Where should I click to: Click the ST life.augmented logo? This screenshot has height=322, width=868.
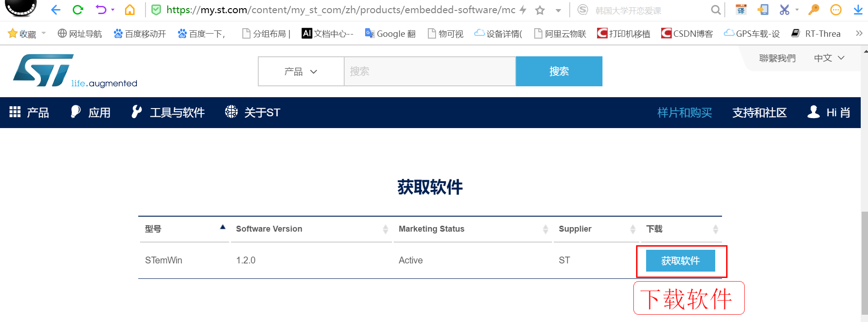click(75, 71)
